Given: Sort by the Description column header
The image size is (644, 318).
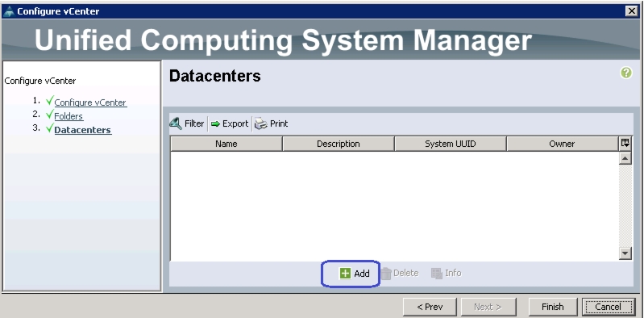Looking at the screenshot, I should [339, 144].
